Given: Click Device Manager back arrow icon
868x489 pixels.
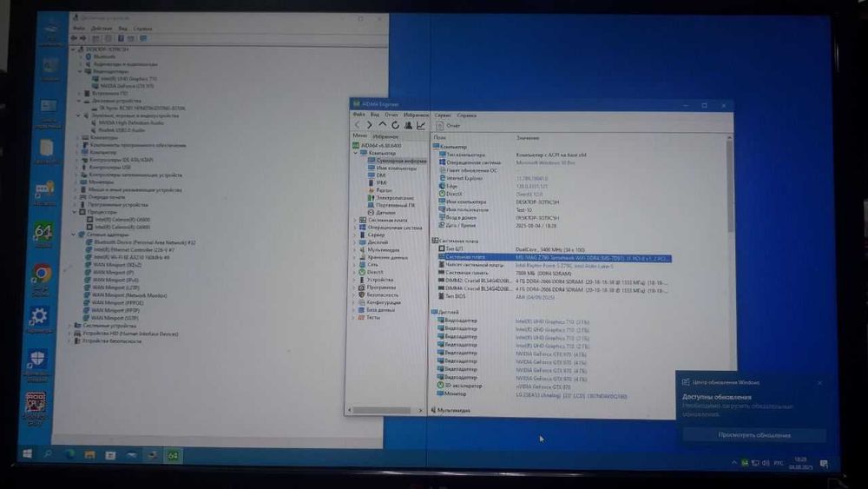Looking at the screenshot, I should [x=74, y=38].
